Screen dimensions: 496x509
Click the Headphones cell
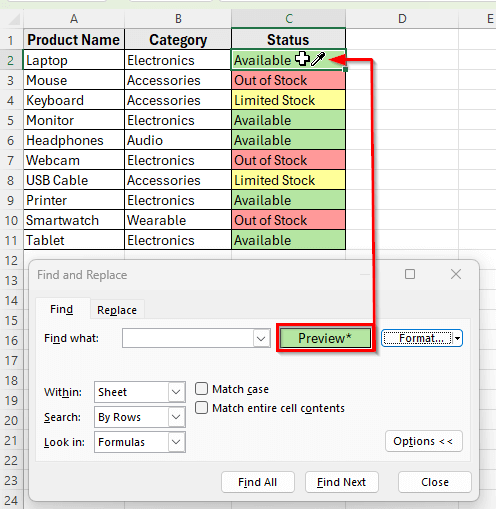coord(74,140)
